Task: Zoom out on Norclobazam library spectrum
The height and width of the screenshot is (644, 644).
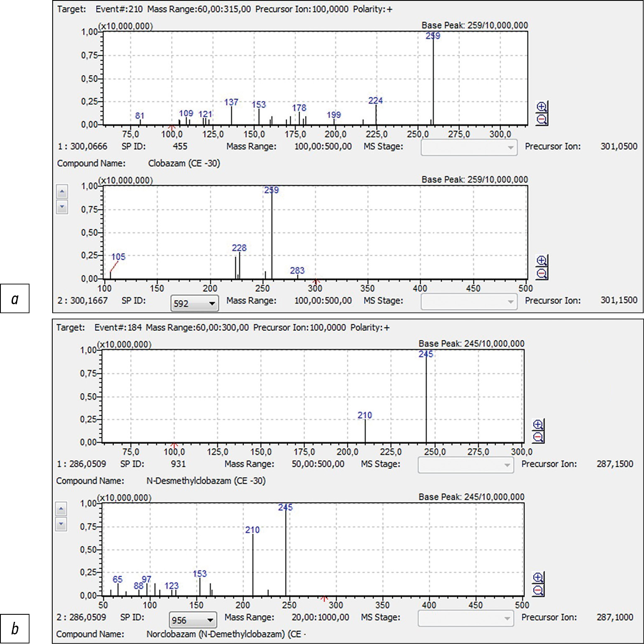Action: [x=538, y=591]
